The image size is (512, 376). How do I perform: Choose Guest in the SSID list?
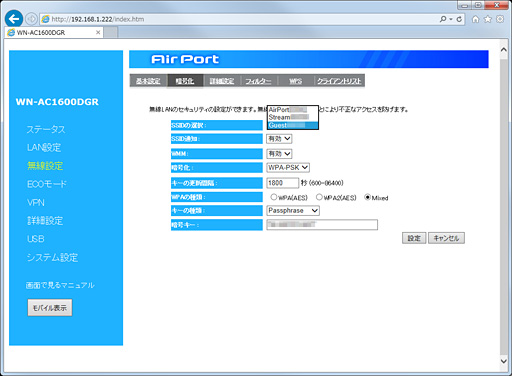(x=293, y=125)
